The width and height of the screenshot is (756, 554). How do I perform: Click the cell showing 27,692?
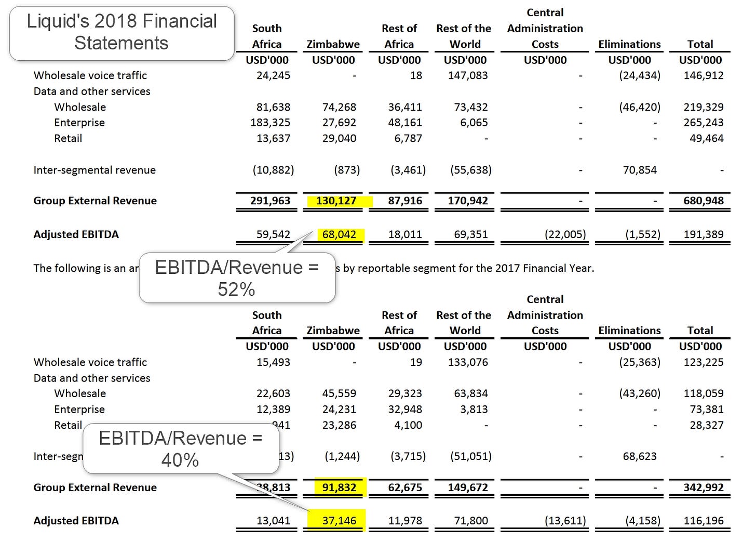click(x=339, y=123)
